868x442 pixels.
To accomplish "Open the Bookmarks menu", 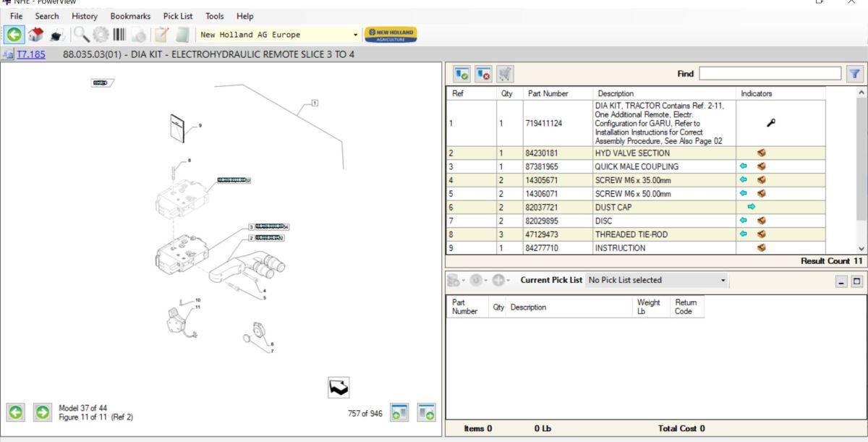I will 130,16.
